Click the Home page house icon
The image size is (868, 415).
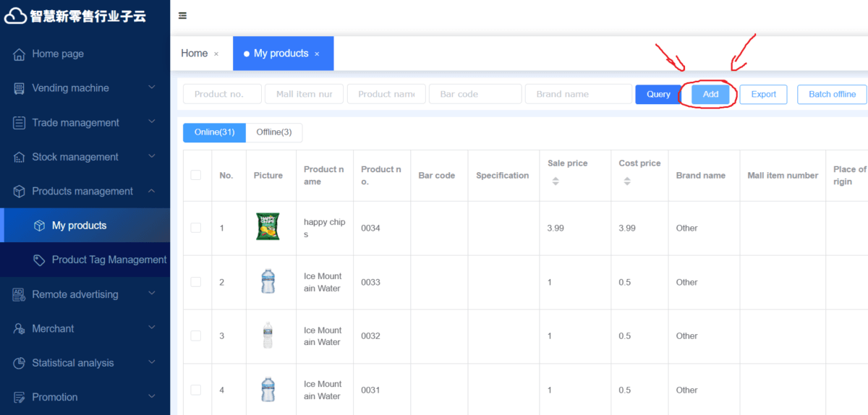pyautogui.click(x=20, y=54)
